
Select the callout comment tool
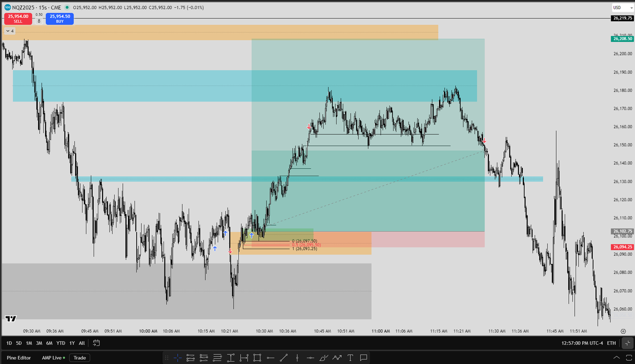[364, 358]
